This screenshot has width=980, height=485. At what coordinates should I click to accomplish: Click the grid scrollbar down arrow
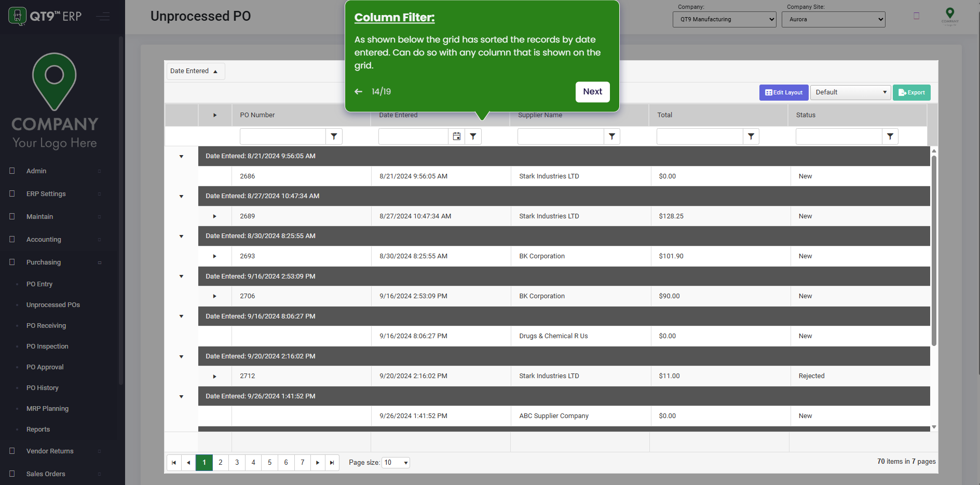(x=934, y=427)
